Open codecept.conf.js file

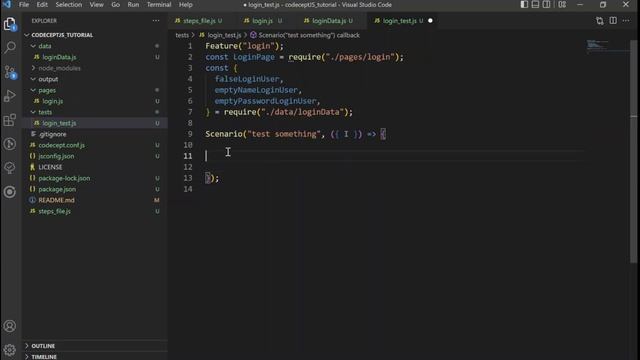(x=62, y=145)
